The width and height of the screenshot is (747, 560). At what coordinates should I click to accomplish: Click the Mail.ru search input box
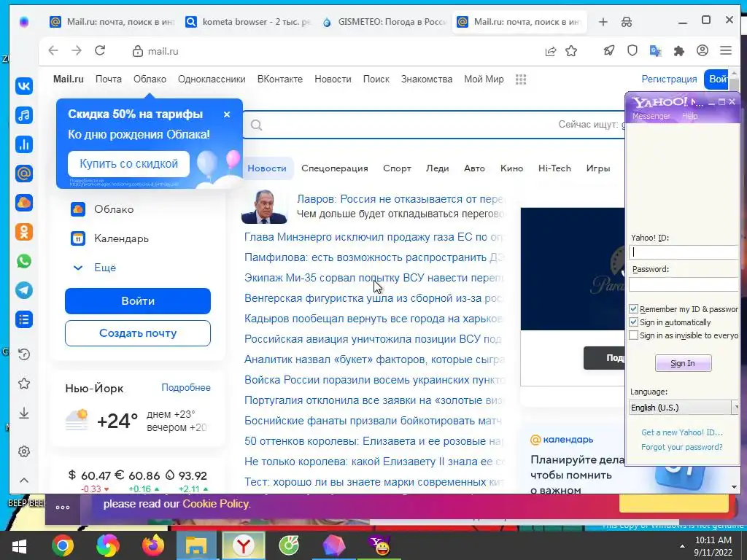tap(433, 125)
